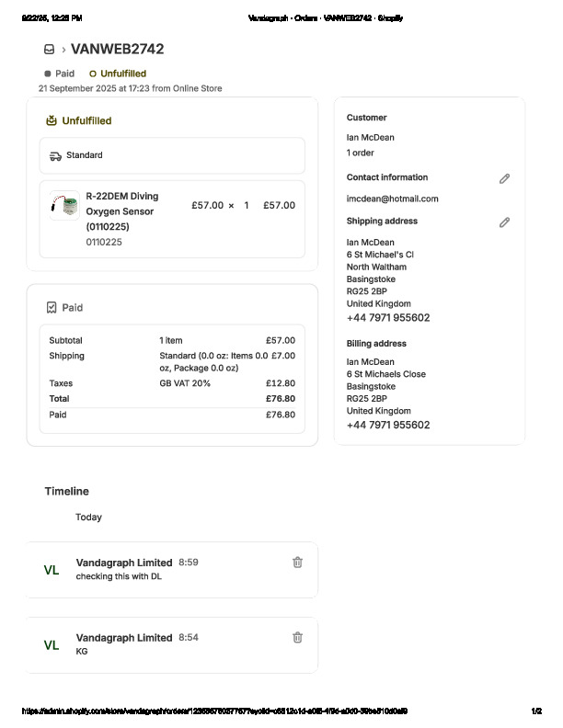563x728 pixels.
Task: Click the 'checking this with DL' comment
Action: click(x=119, y=576)
